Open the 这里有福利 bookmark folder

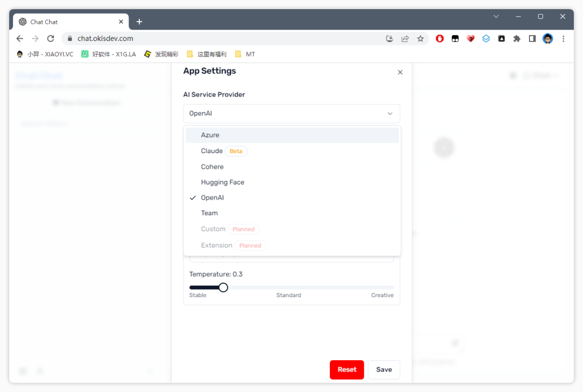point(207,54)
